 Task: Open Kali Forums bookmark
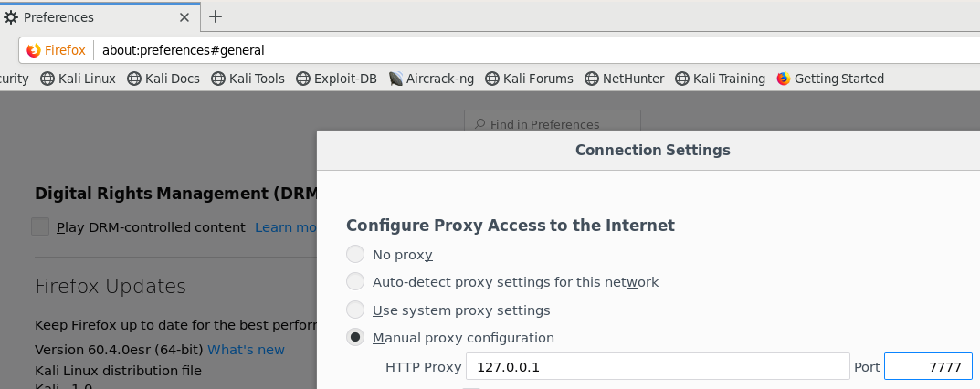point(529,79)
